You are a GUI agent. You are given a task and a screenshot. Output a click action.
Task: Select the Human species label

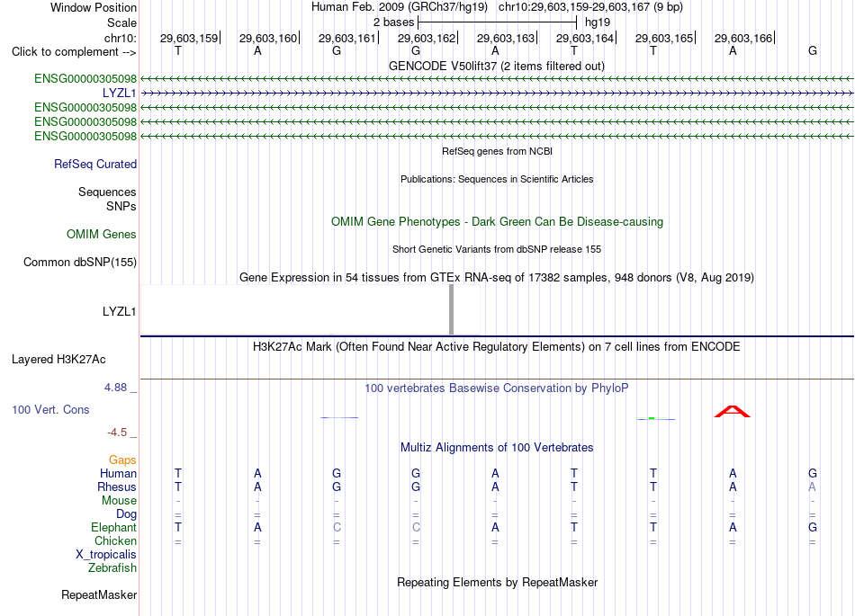tap(118, 473)
